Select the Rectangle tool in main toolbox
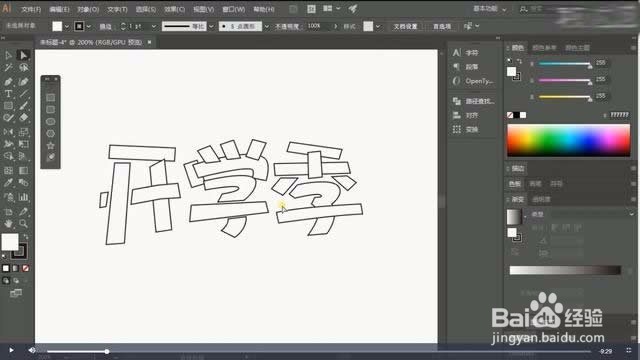Screen dimensions: 640x360 (x=8, y=106)
